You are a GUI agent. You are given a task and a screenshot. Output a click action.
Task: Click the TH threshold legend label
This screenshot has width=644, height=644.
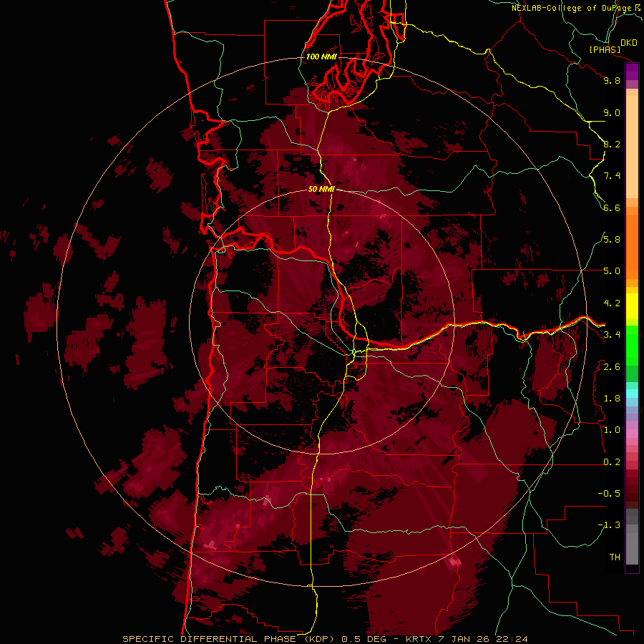click(615, 557)
